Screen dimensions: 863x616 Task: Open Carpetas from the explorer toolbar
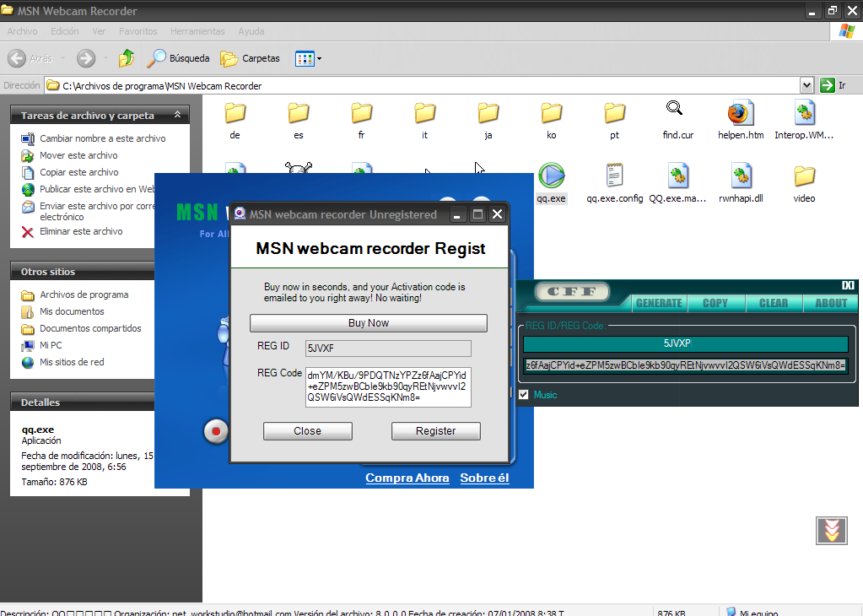pos(249,58)
